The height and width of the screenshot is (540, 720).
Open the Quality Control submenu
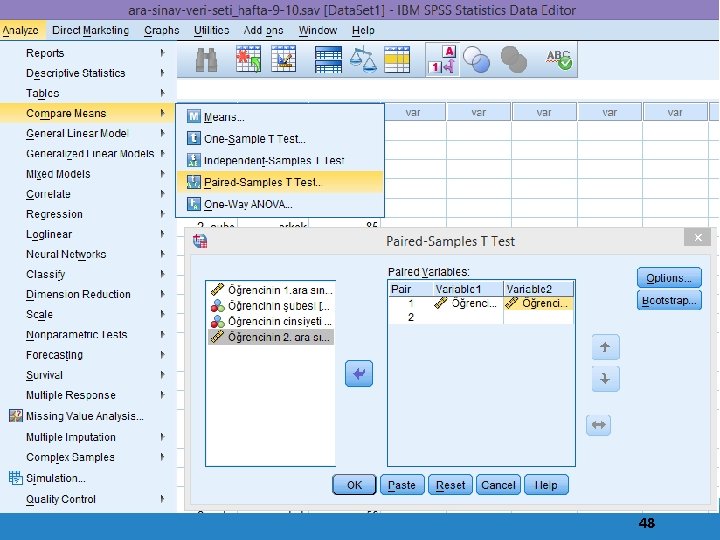click(89, 499)
